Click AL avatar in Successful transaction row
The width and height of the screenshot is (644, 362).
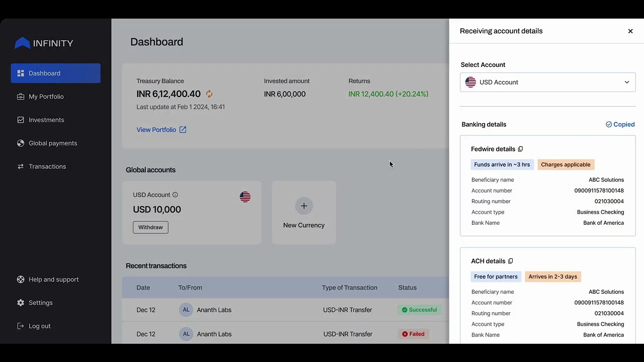[x=186, y=310]
